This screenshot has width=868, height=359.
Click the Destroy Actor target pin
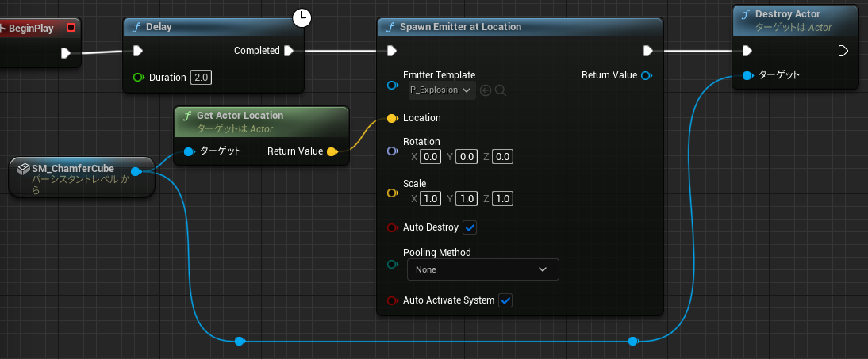click(747, 75)
